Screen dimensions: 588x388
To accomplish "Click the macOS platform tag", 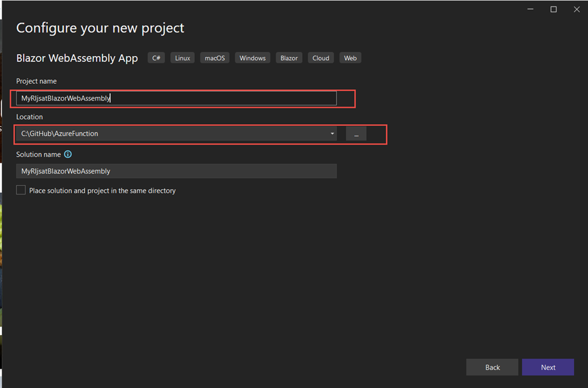I will click(214, 58).
